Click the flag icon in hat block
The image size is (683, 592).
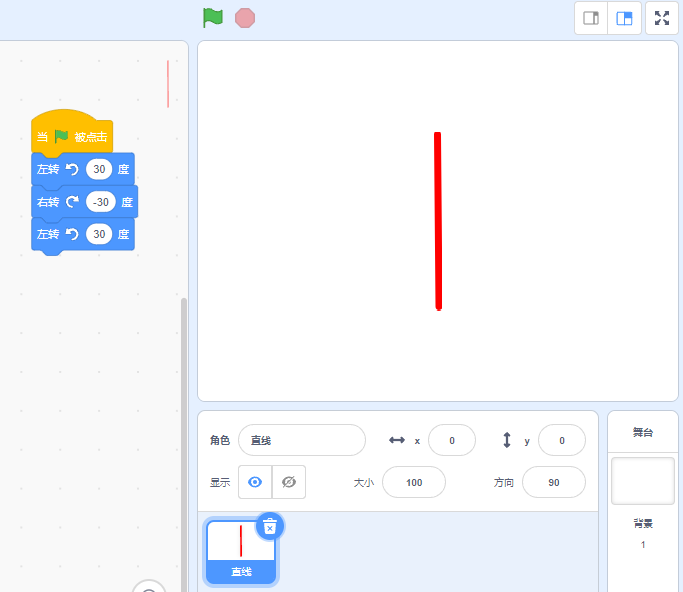point(61,136)
